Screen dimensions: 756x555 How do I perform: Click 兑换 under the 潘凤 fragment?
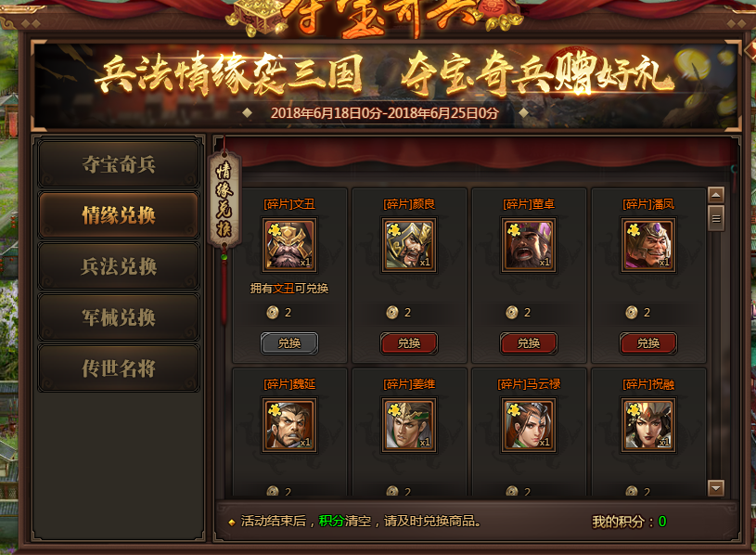click(x=648, y=343)
